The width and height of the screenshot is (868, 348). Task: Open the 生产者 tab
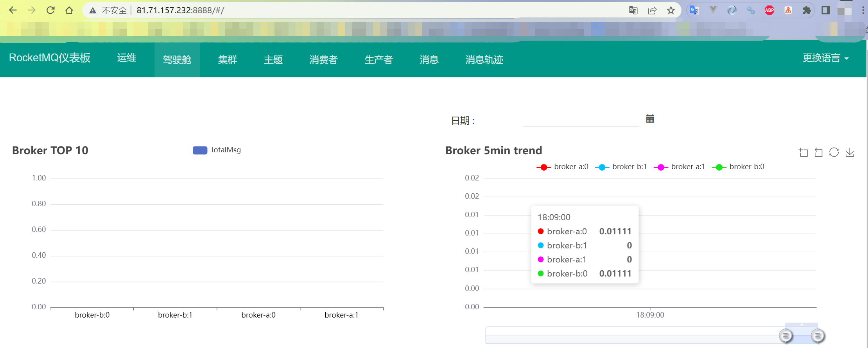click(x=379, y=60)
